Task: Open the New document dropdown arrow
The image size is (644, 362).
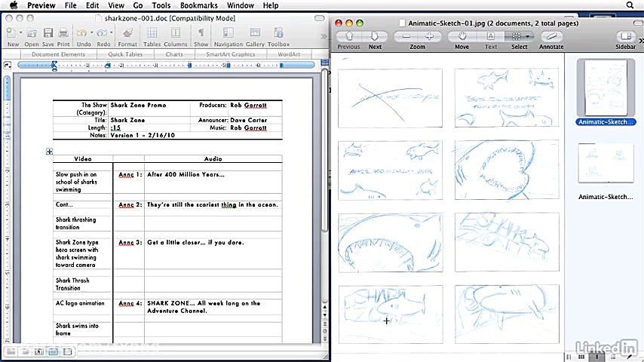Action: point(21,32)
